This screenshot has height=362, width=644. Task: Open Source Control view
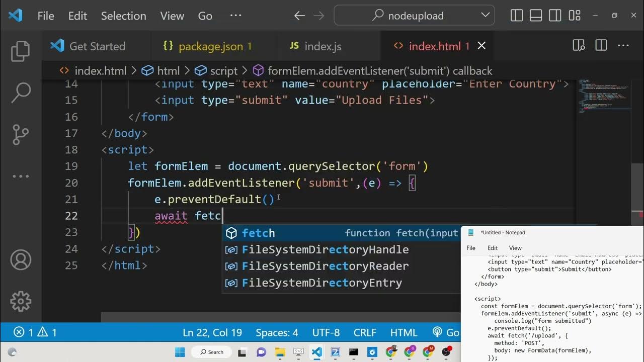[x=21, y=134]
